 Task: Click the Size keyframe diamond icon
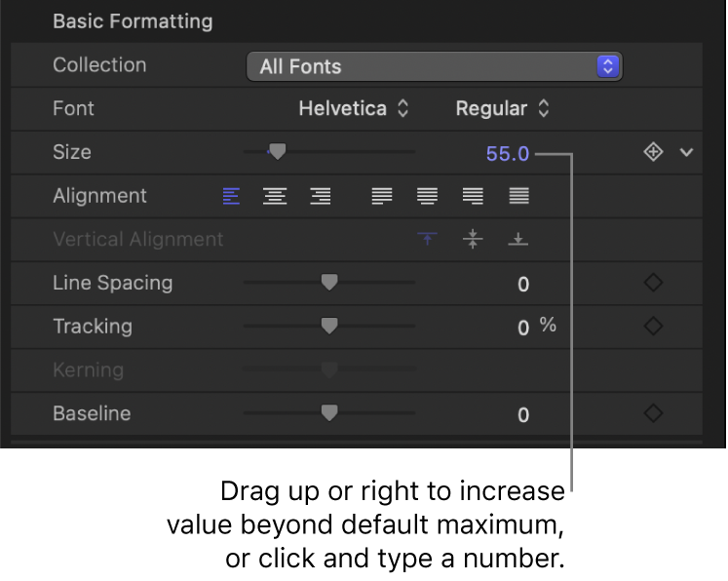coord(653,152)
